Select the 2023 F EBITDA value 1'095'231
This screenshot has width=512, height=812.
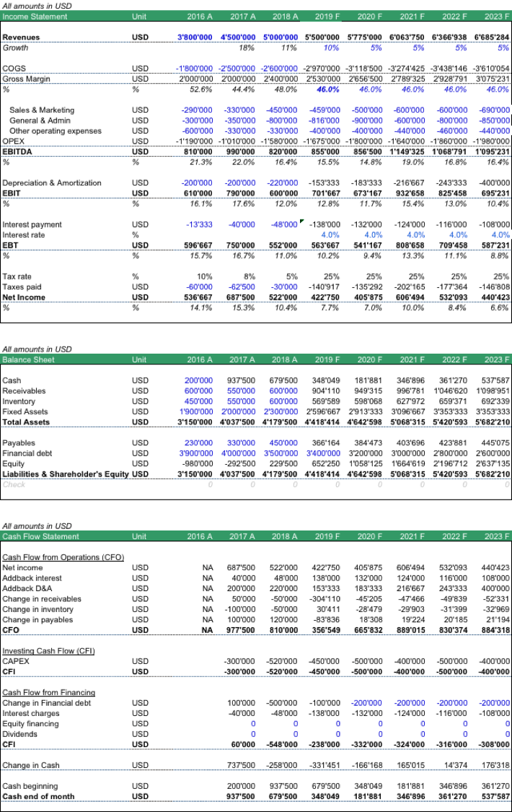click(493, 152)
